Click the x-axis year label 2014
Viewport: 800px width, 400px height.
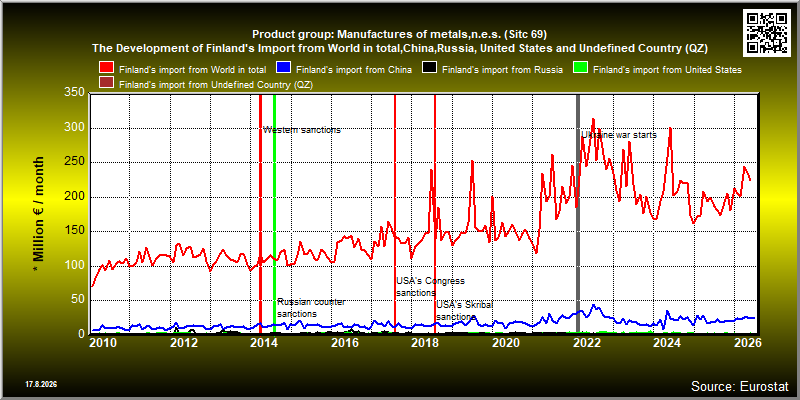tap(264, 343)
